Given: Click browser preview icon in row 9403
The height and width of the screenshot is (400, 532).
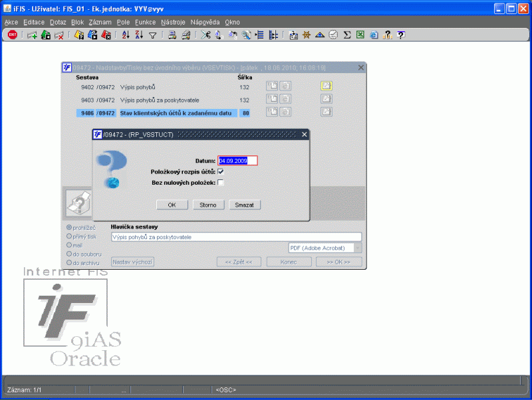Looking at the screenshot, I should [x=286, y=99].
